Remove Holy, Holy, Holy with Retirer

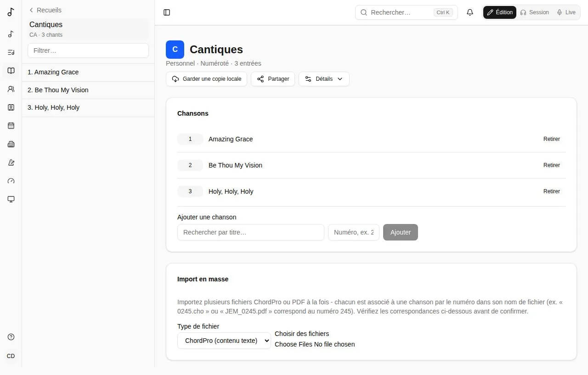551,191
